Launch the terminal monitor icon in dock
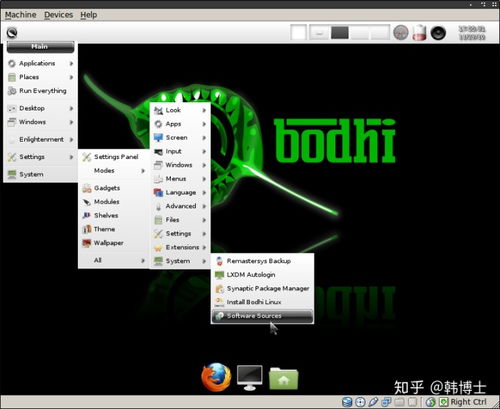The width and height of the screenshot is (500, 409). [x=250, y=378]
